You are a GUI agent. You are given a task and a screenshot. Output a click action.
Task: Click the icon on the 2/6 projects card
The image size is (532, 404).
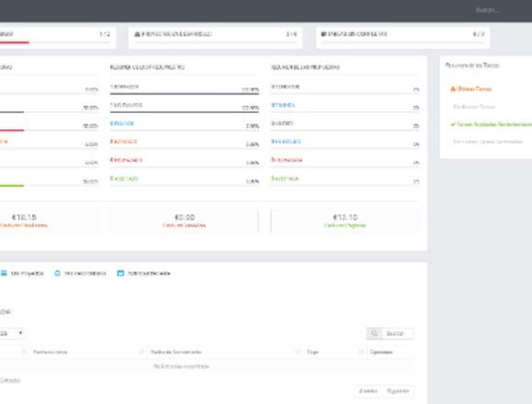(x=137, y=34)
